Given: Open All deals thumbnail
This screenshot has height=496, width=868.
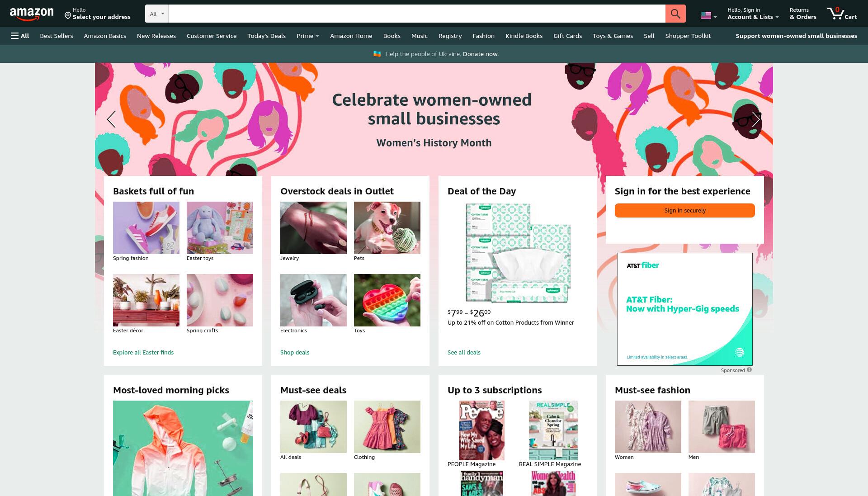Looking at the screenshot, I should (313, 427).
